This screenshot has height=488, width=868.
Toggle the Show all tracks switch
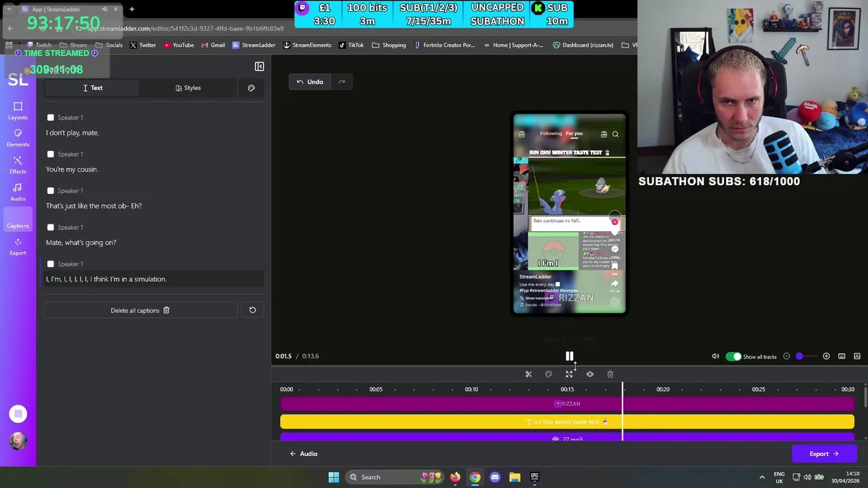click(733, 357)
